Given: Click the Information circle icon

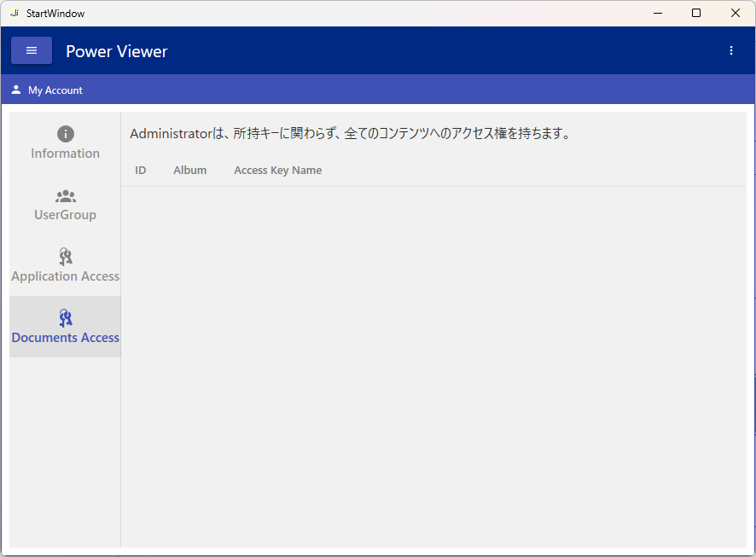Looking at the screenshot, I should pos(66,134).
